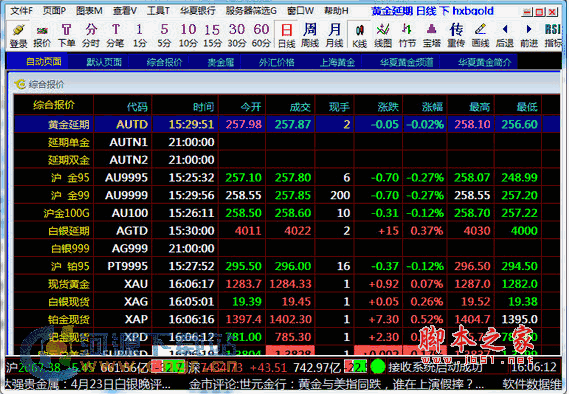Open the 服务器筛选G menu

coord(251,11)
